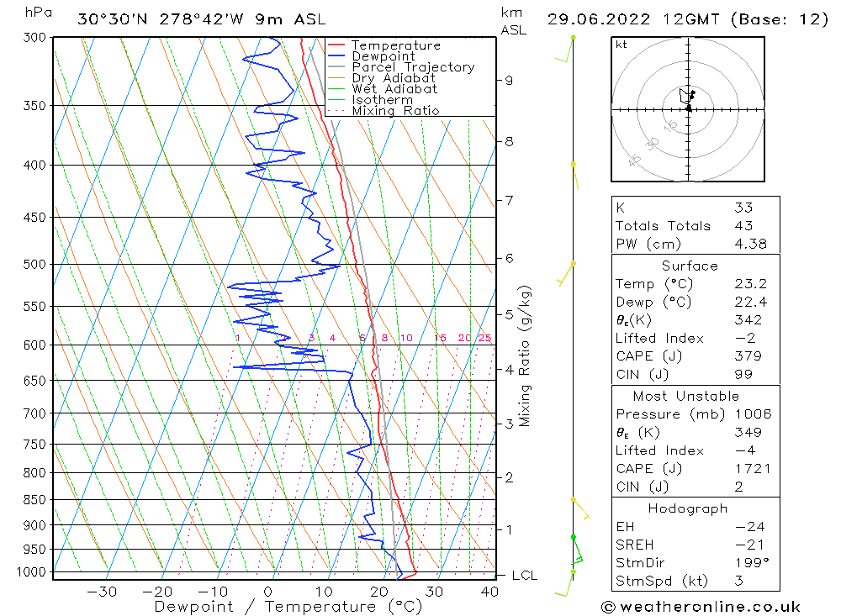Click the K index value 33

pyautogui.click(x=743, y=208)
